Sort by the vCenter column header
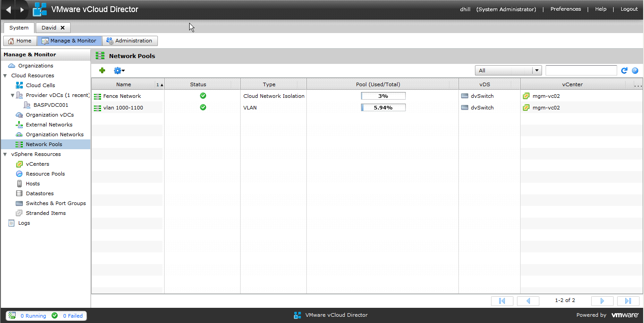644x323 pixels. pos(577,84)
